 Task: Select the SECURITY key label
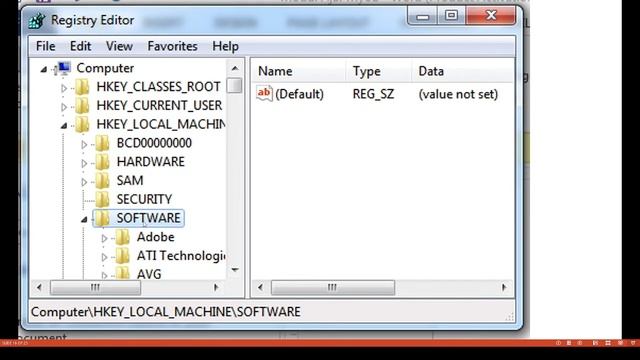144,200
